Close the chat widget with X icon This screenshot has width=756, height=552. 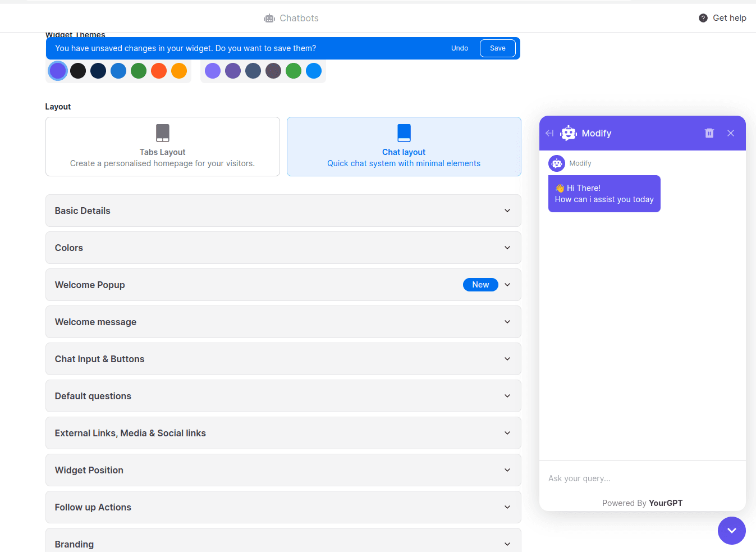[731, 133]
